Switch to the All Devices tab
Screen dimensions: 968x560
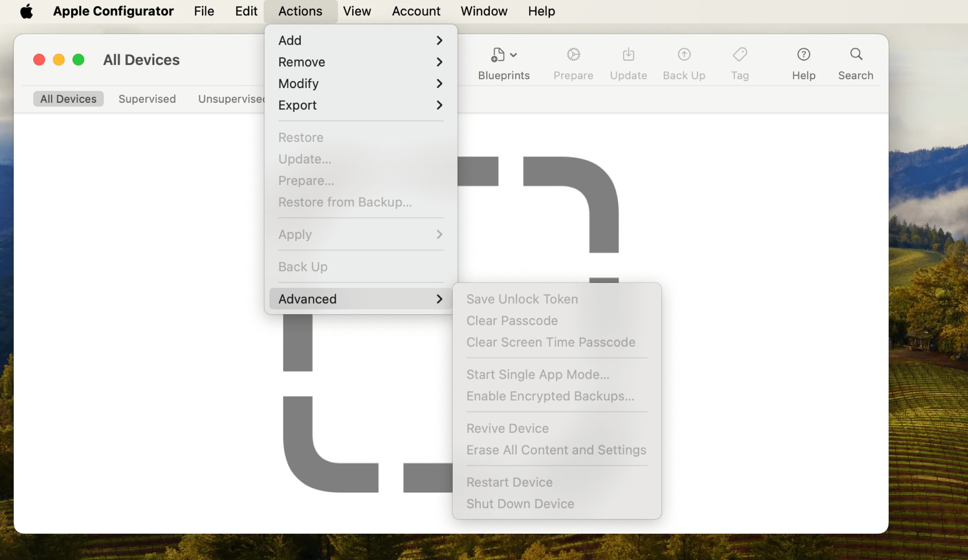[x=68, y=99]
